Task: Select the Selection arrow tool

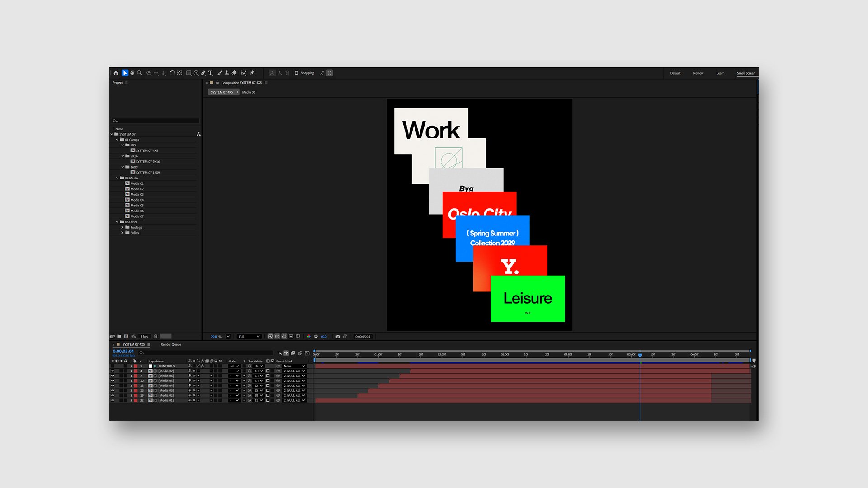Action: click(125, 73)
